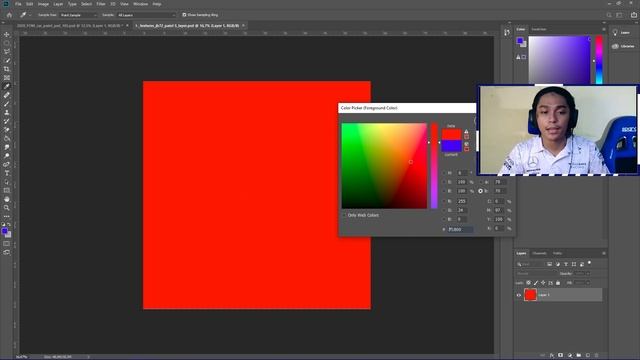Click the create new layer icon
The width and height of the screenshot is (640, 360).
[588, 356]
